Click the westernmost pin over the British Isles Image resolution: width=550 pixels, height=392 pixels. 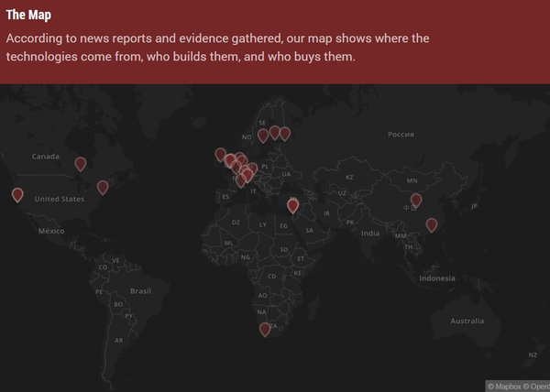220,155
